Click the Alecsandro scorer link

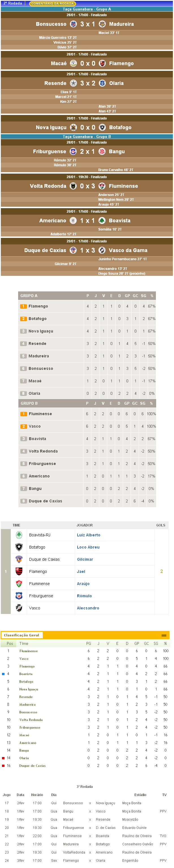(x=88, y=608)
